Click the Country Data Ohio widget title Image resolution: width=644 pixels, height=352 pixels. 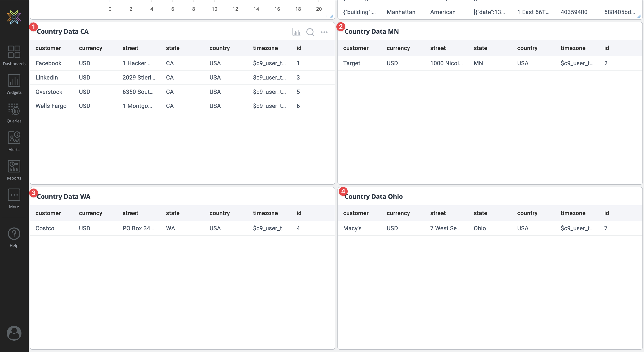point(374,197)
